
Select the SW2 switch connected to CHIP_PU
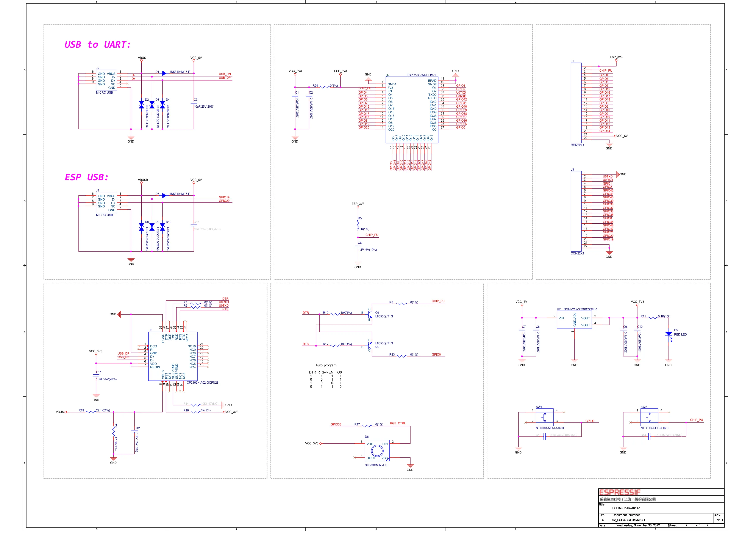click(x=649, y=417)
